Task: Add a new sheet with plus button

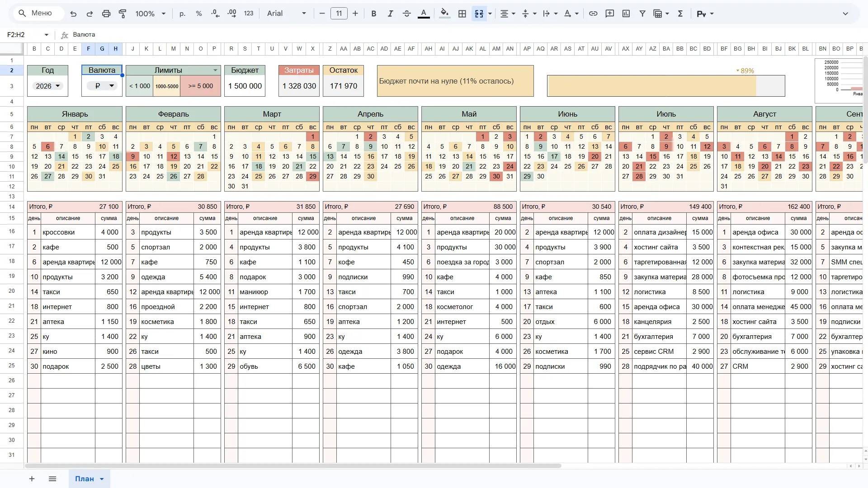Action: pos(32,479)
